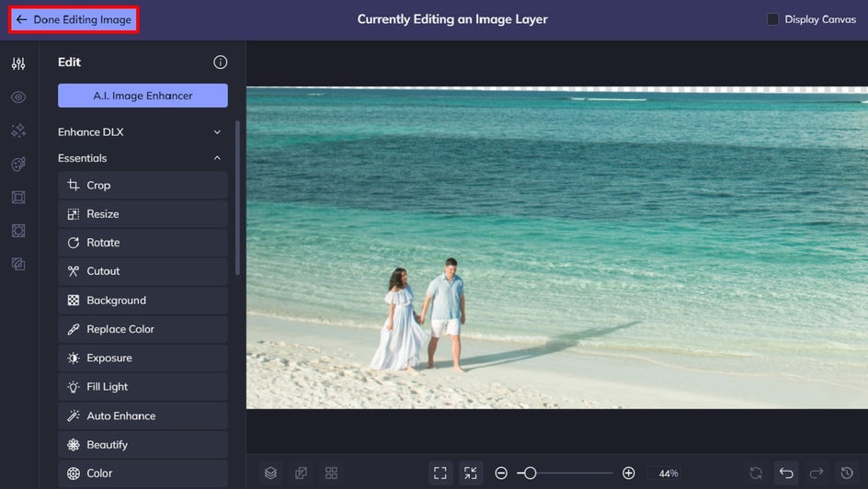The width and height of the screenshot is (868, 489).
Task: Open the Color tool
Action: tap(143, 473)
